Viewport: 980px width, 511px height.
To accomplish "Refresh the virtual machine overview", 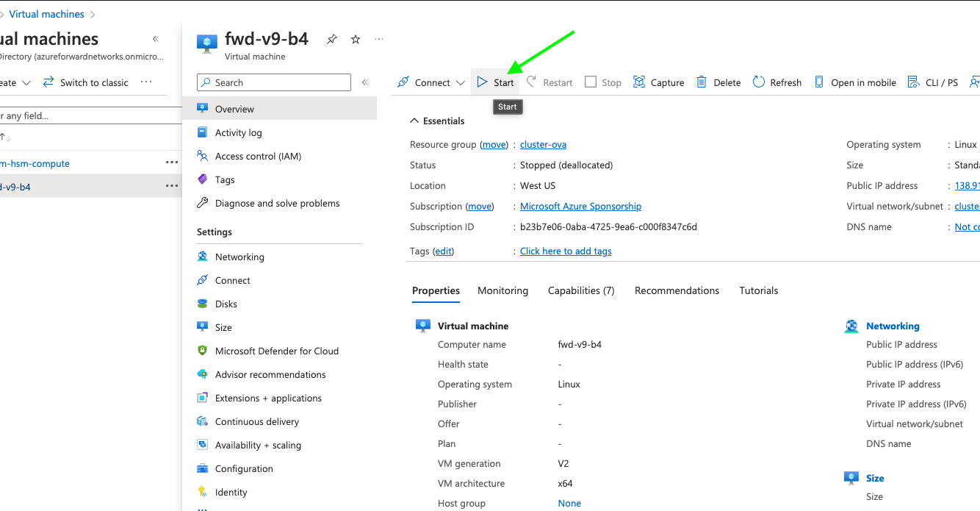I will click(777, 82).
